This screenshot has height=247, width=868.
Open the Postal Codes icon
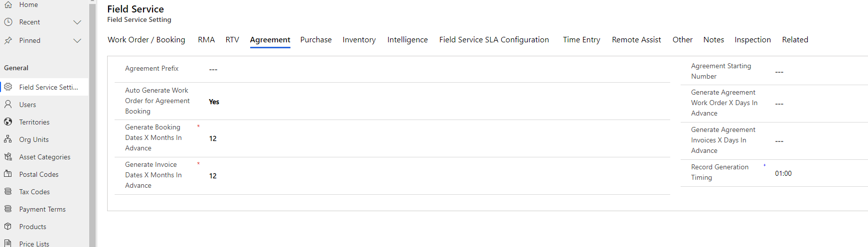tap(8, 174)
